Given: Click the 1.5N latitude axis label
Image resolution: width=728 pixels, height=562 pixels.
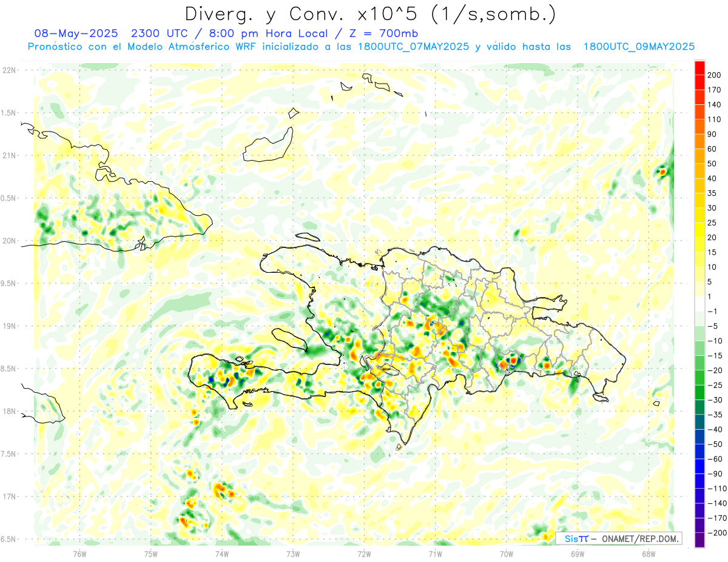Looking at the screenshot, I should tap(8, 113).
